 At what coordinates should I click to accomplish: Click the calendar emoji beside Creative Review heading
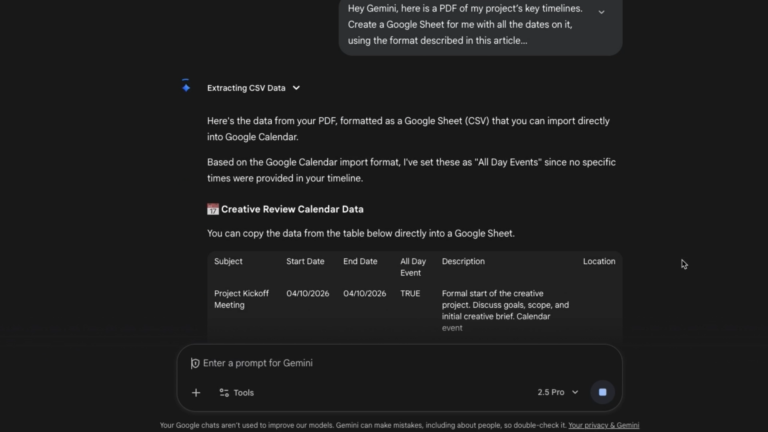213,210
